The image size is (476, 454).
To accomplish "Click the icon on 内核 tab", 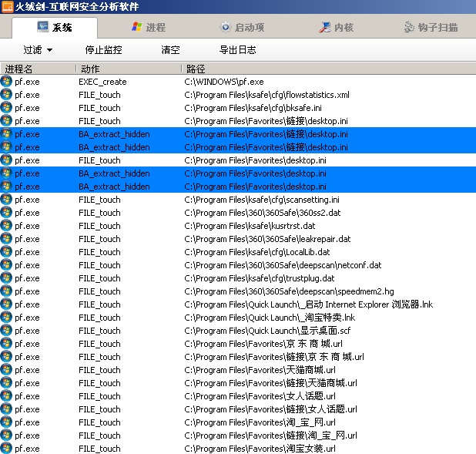I will (x=325, y=27).
